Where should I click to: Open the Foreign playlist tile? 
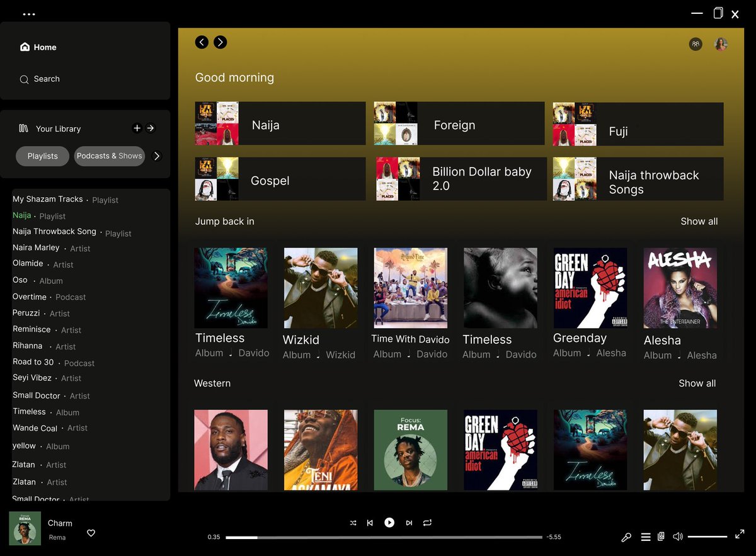coord(459,123)
